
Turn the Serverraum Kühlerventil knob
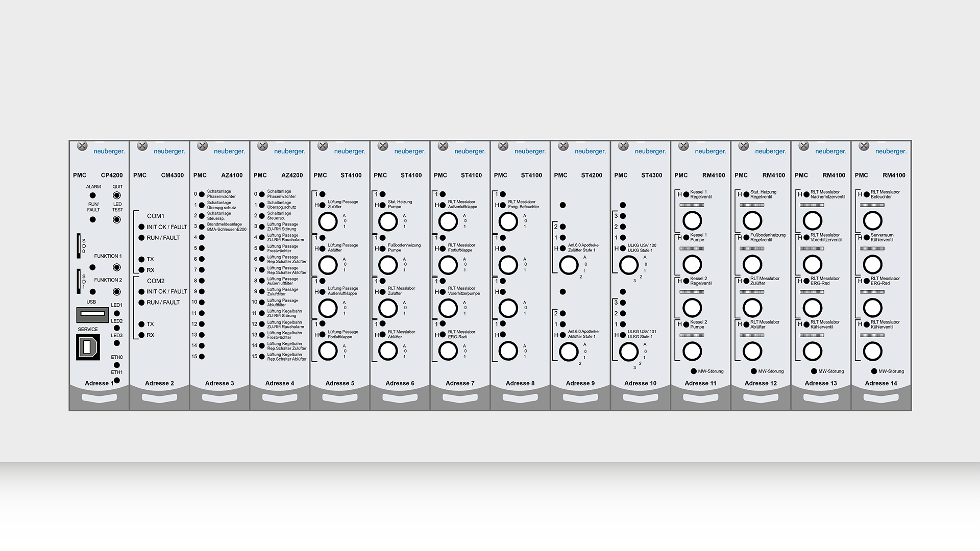(872, 265)
